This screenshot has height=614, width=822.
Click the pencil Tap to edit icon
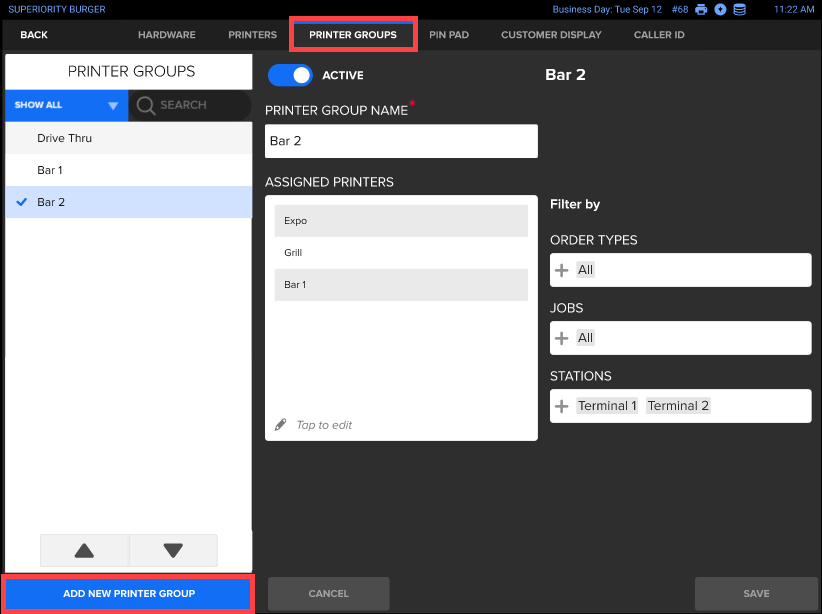tap(281, 424)
